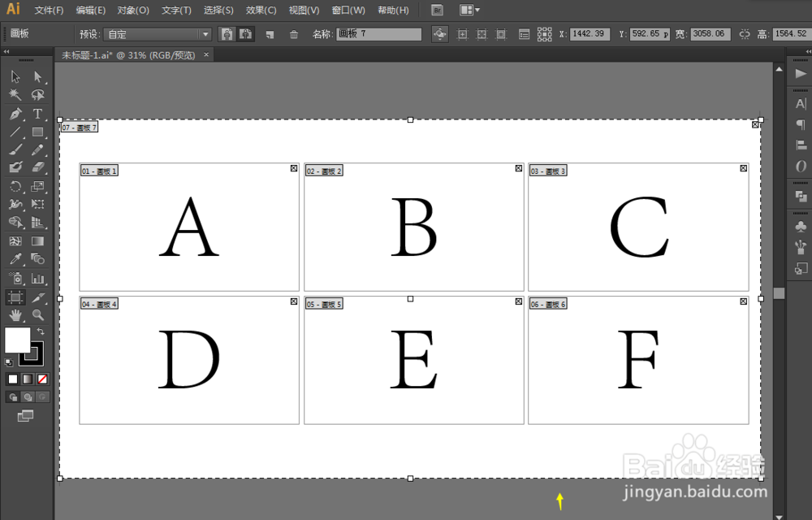The width and height of the screenshot is (812, 520).
Task: Change Screen Mode at toolbar bottom
Action: (25, 416)
